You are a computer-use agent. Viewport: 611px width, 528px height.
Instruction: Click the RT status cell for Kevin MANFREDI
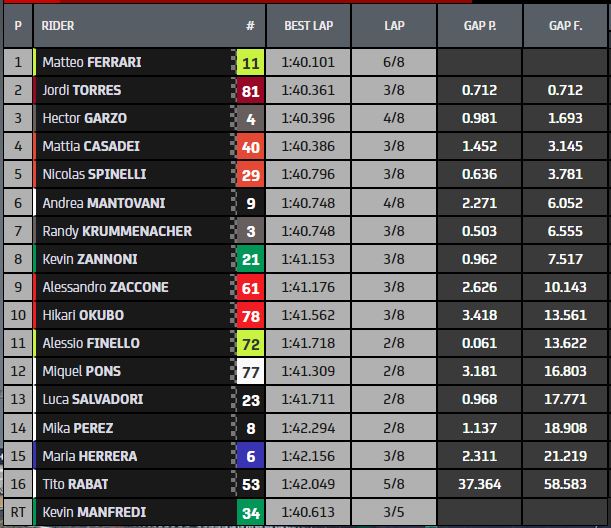17,513
